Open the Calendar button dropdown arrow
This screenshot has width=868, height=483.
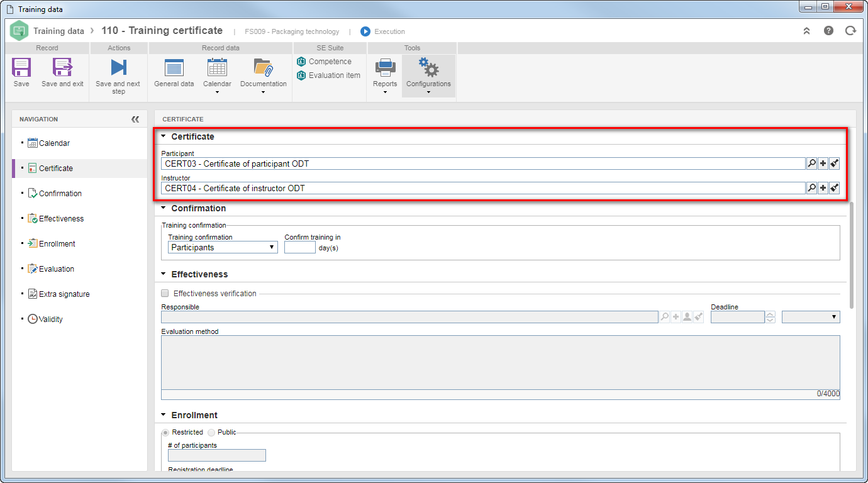coord(217,92)
